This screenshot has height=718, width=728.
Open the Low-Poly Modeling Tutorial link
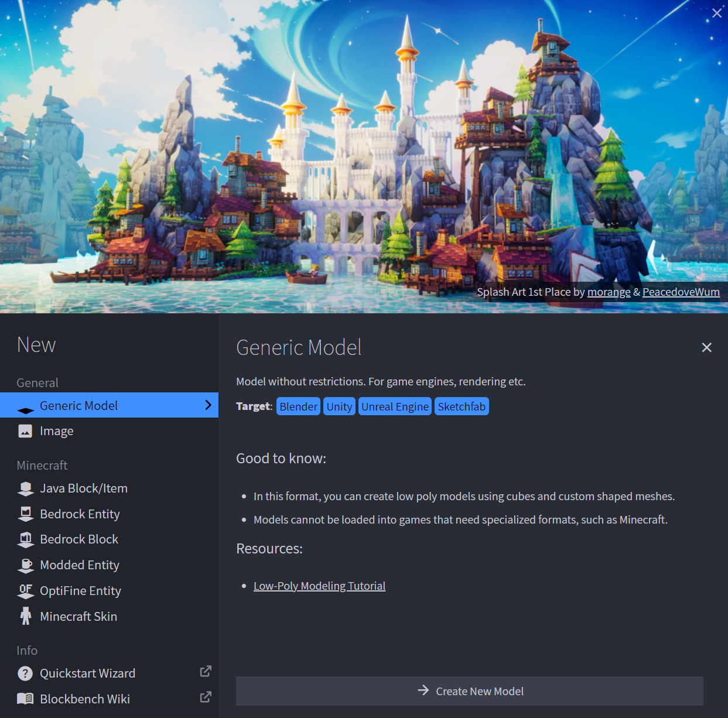click(319, 586)
